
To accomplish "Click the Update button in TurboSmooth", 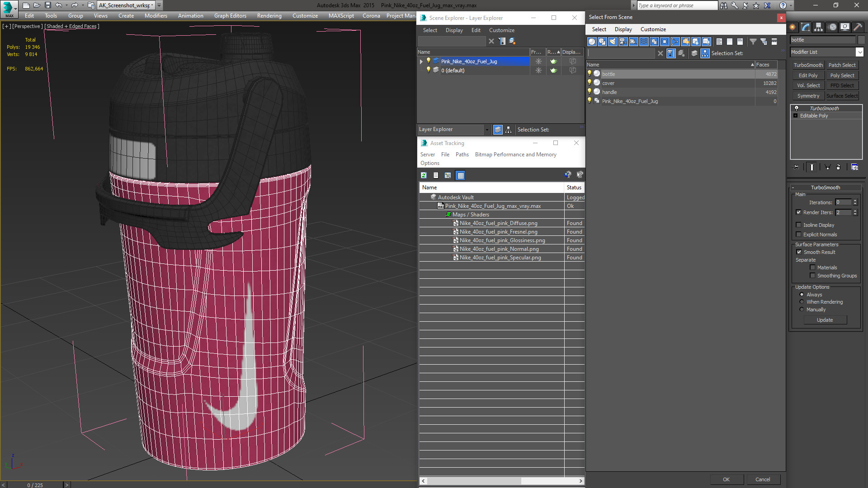I will [x=825, y=320].
